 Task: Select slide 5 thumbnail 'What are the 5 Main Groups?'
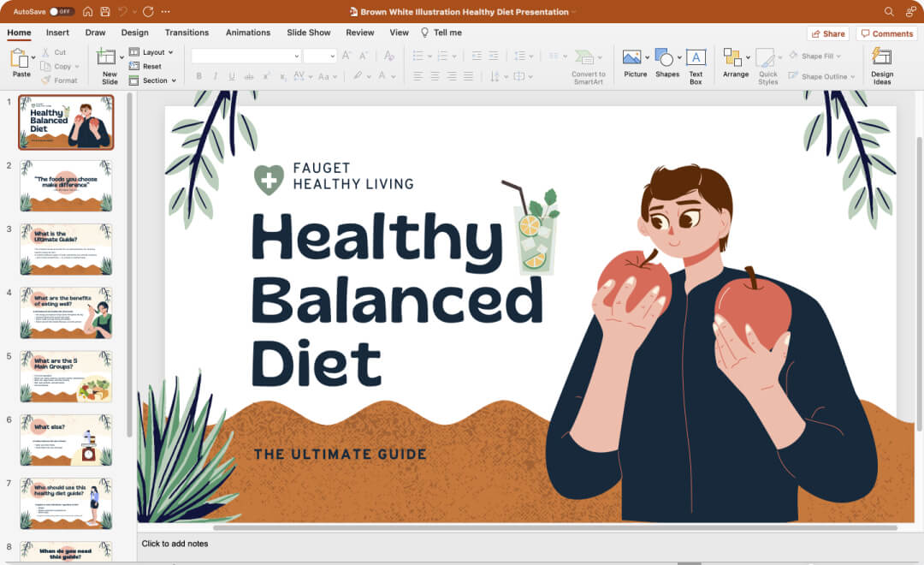[x=66, y=377]
